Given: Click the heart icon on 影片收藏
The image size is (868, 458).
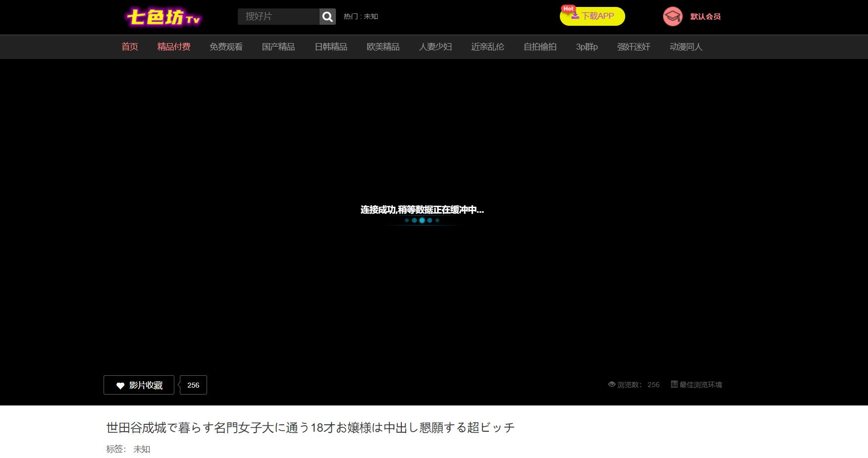Looking at the screenshot, I should point(120,386).
